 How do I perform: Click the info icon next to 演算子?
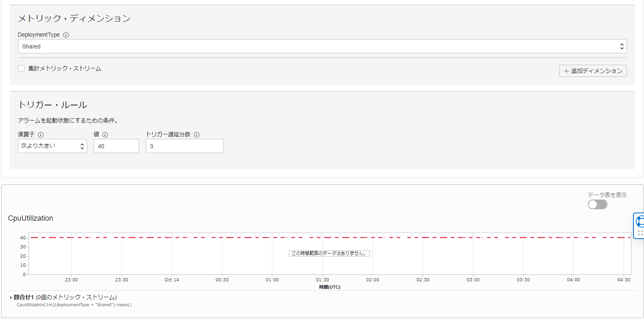point(41,135)
